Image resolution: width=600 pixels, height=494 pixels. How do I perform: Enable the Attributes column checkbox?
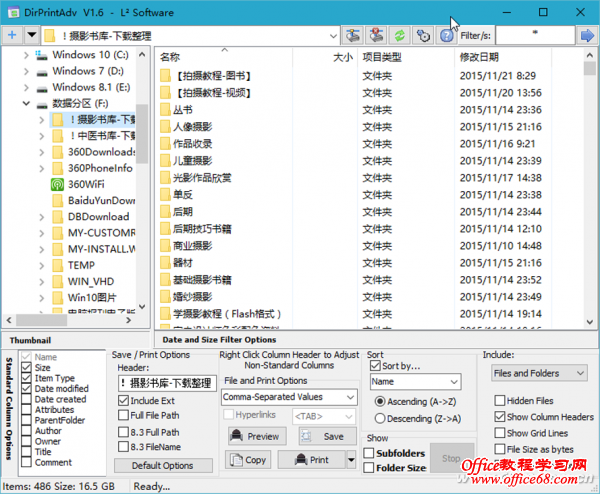coord(26,410)
